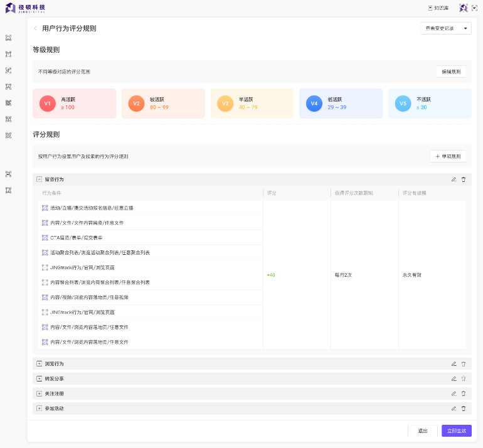Click 立即生效 to apply the rules

pyautogui.click(x=456, y=431)
